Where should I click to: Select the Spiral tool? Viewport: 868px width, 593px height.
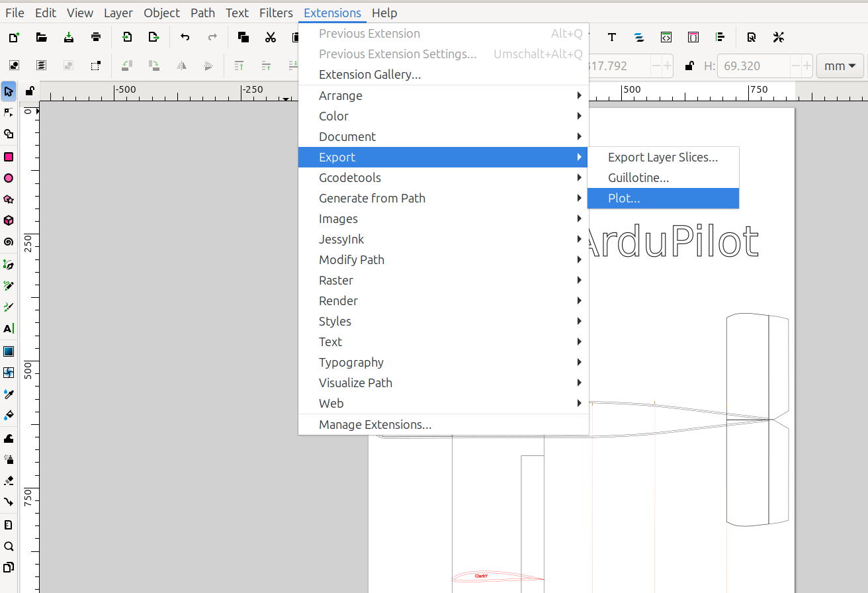pyautogui.click(x=9, y=242)
